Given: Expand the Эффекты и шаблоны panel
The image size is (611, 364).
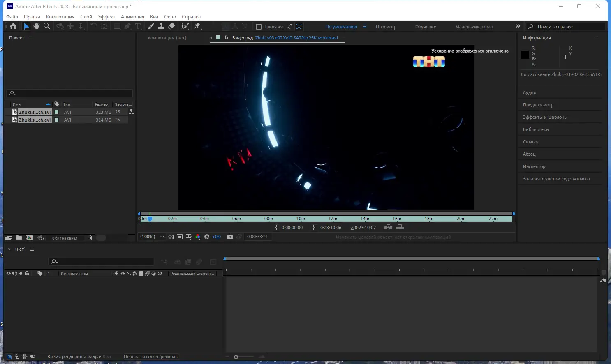Looking at the screenshot, I should point(545,117).
